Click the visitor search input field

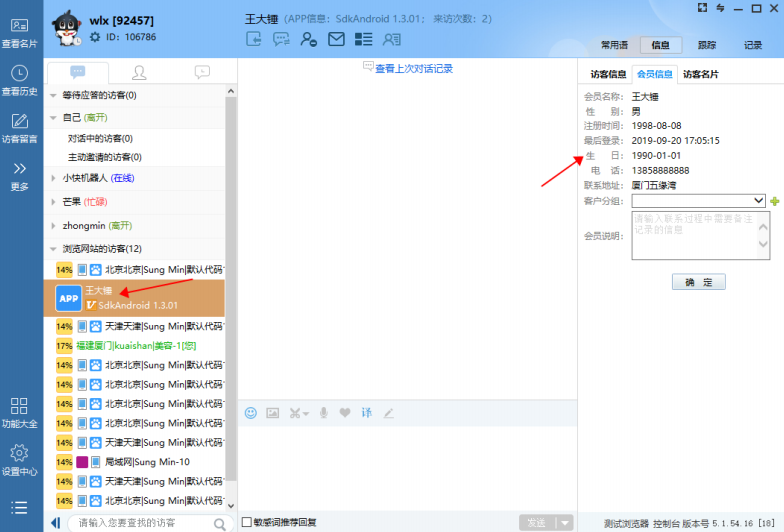tap(140, 522)
